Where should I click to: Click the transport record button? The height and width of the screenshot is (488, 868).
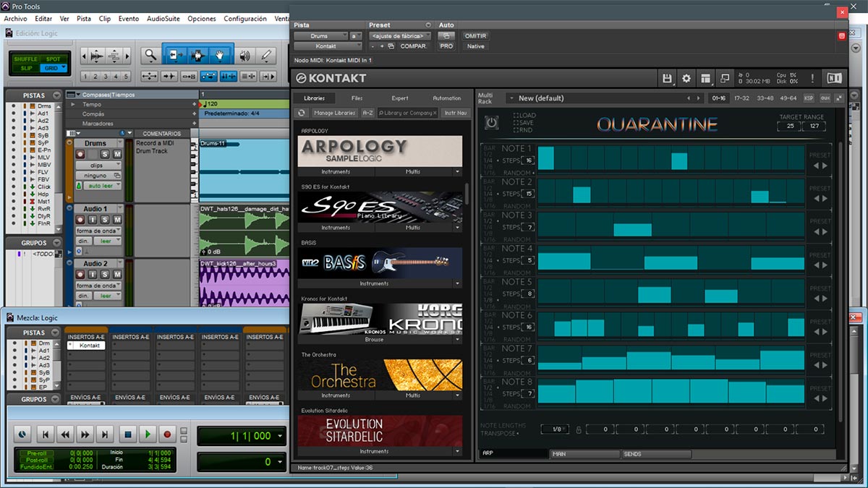click(168, 435)
